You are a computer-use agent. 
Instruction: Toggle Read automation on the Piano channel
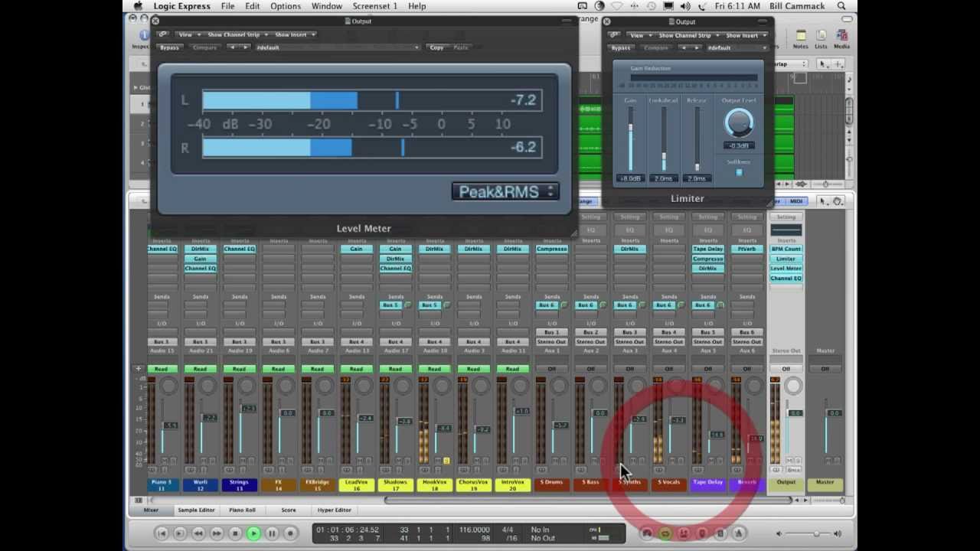[161, 369]
